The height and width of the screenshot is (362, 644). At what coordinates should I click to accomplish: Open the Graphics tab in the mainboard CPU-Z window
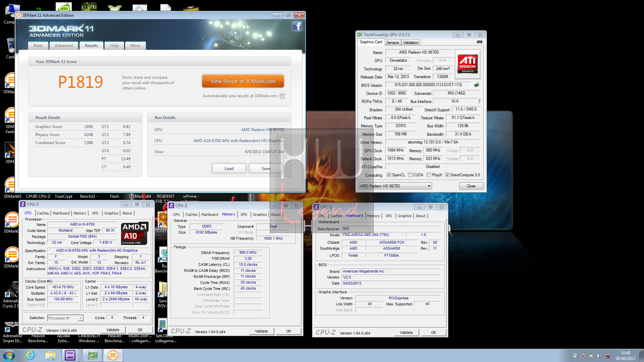click(x=405, y=216)
